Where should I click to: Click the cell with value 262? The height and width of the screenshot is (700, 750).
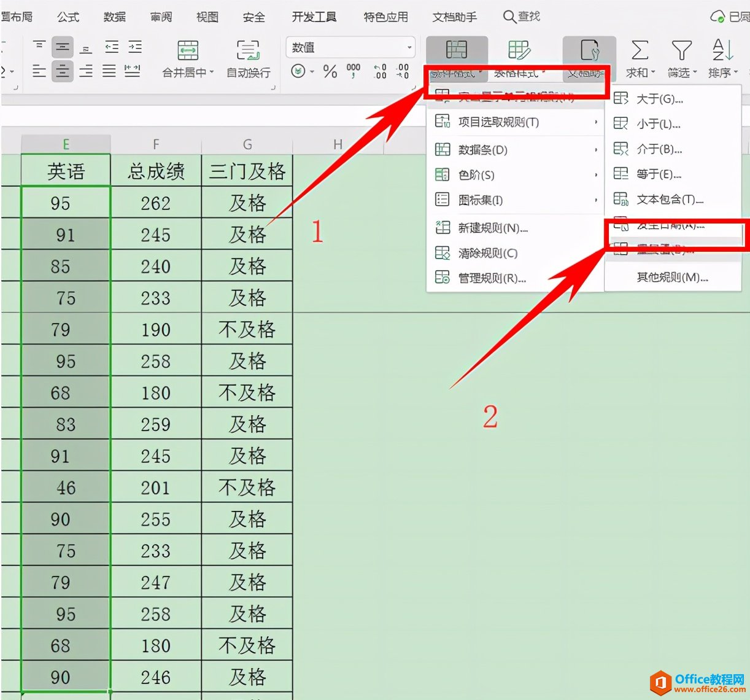point(156,203)
